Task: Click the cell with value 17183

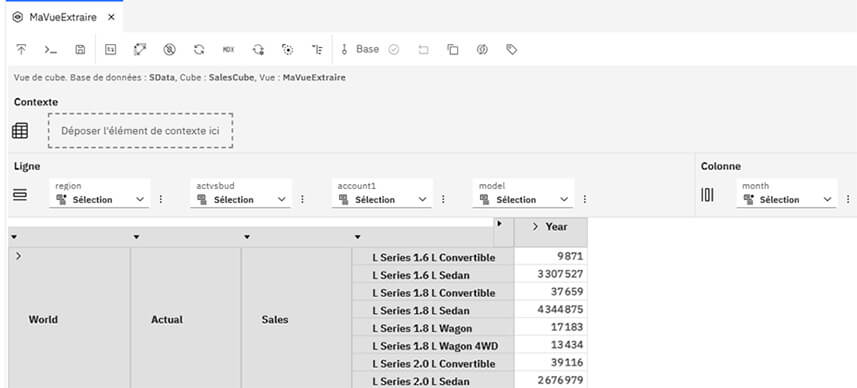Action: pos(551,327)
